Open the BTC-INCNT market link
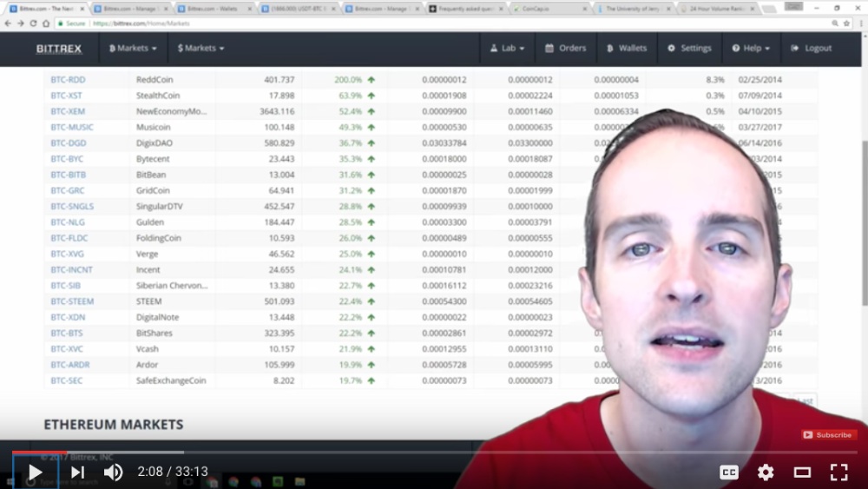Image resolution: width=868 pixels, height=489 pixels. point(71,270)
